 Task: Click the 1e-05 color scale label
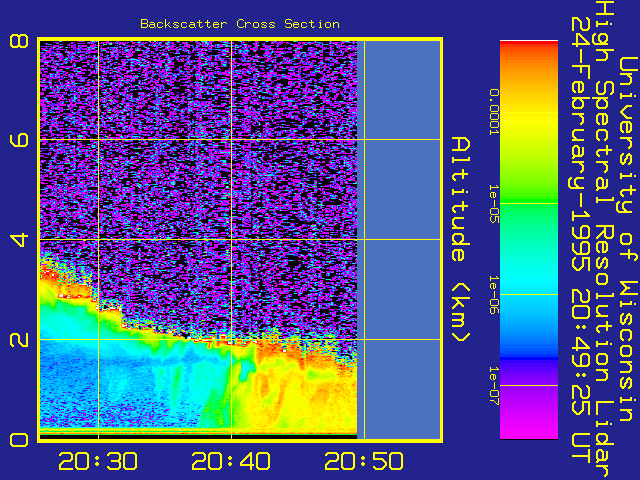tap(494, 203)
